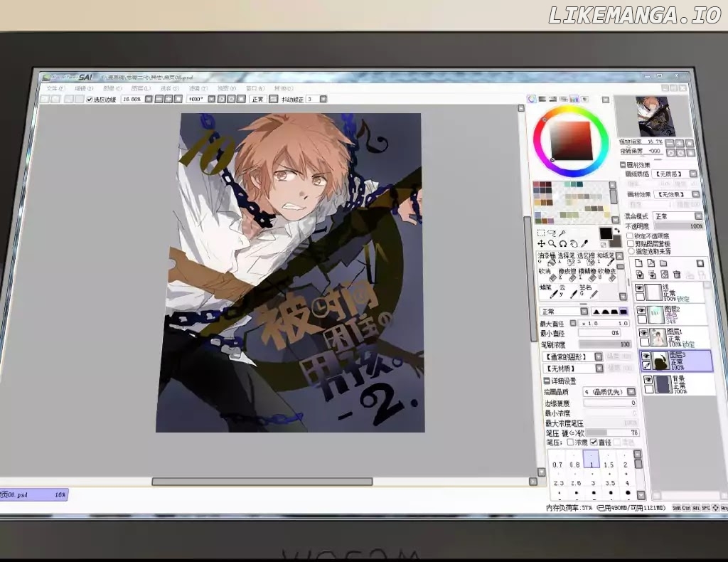Viewport: 728px width, 562px height.
Task: Open the 滤镜 menu
Action: pyautogui.click(x=198, y=88)
